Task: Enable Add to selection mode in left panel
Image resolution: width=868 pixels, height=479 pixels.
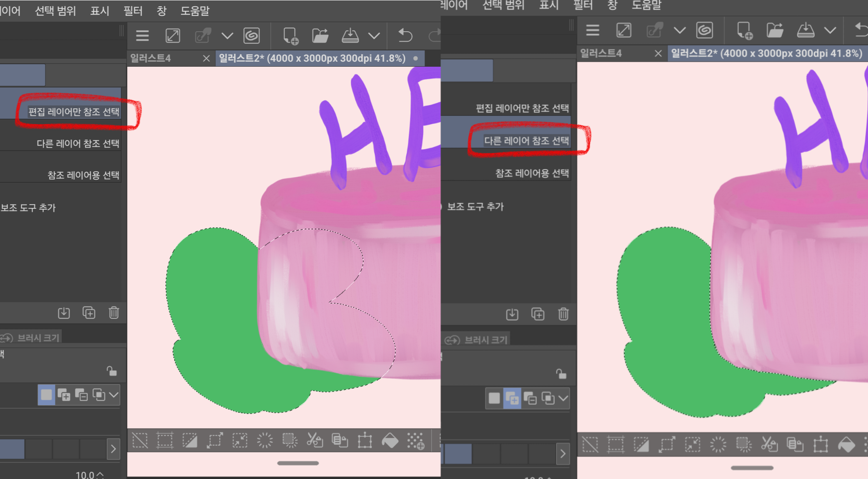Action: point(64,394)
